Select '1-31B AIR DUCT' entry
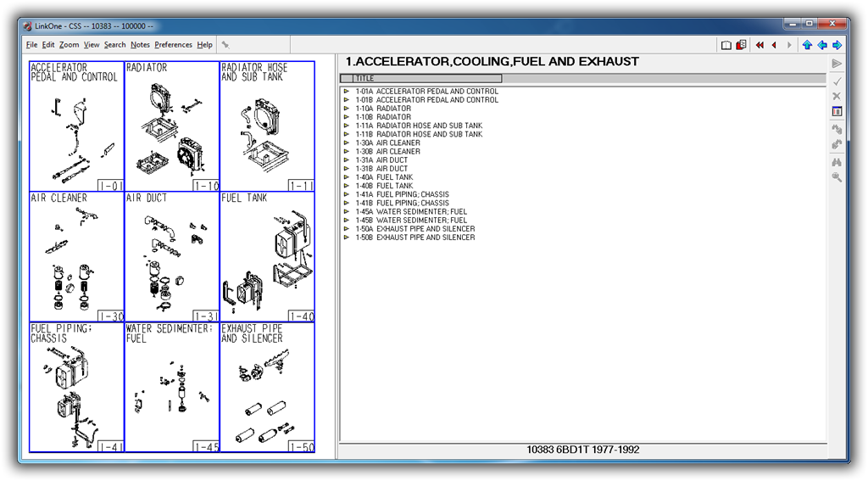 (x=381, y=169)
